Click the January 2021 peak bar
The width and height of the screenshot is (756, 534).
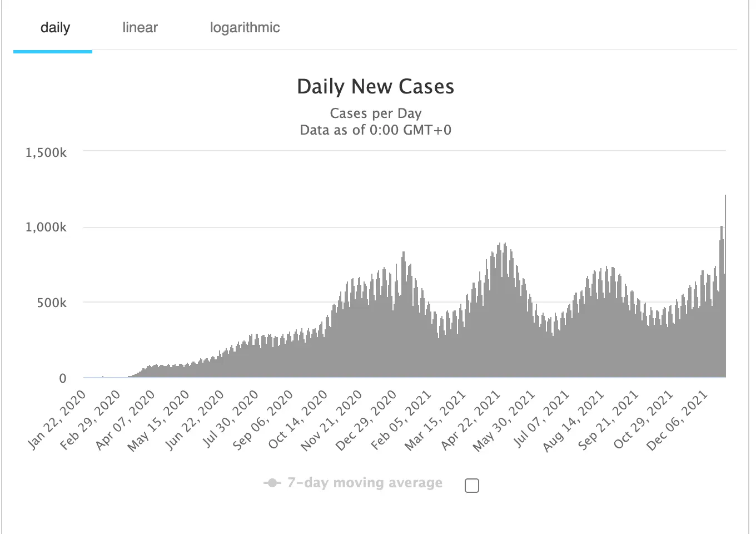(x=404, y=315)
